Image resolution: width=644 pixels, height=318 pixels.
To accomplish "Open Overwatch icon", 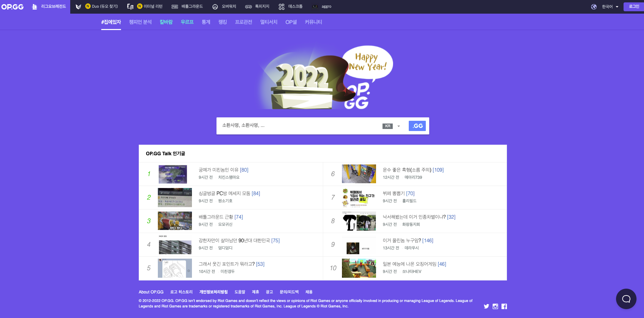I will [x=215, y=7].
